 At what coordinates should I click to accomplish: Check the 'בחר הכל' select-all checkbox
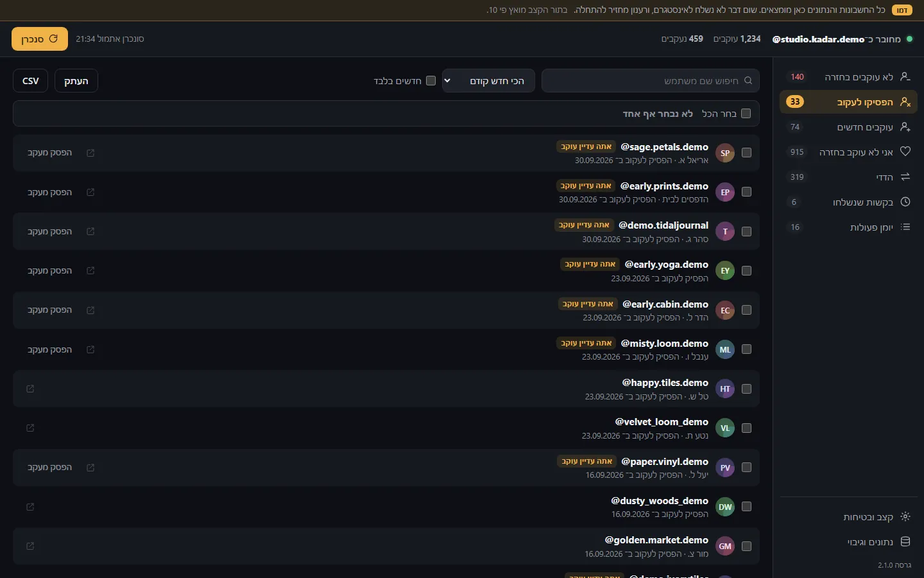point(746,114)
